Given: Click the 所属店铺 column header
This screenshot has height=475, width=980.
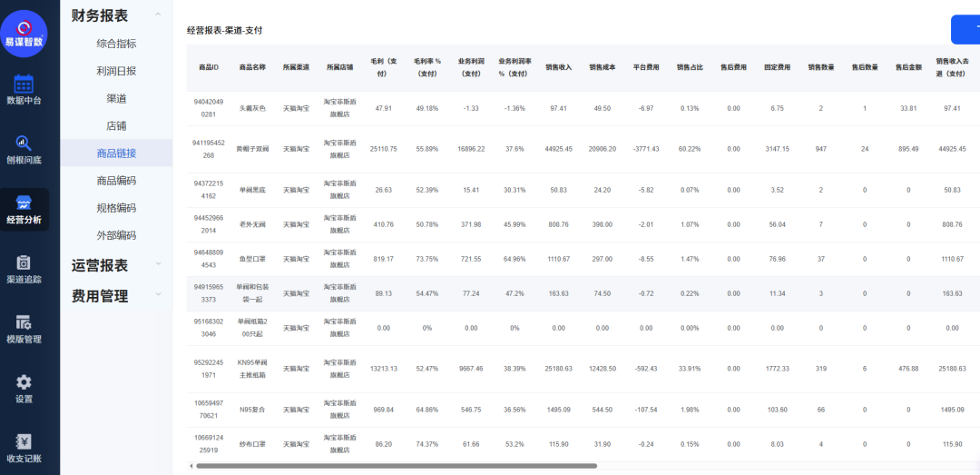Looking at the screenshot, I should (x=339, y=67).
